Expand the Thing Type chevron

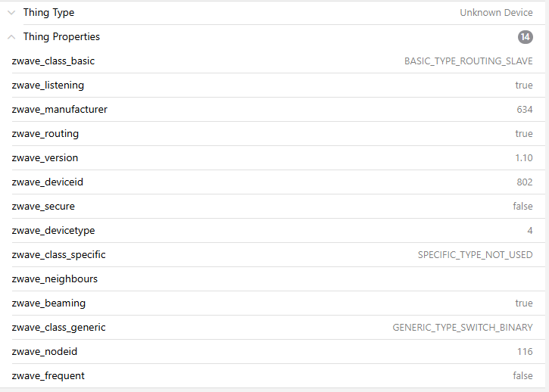click(x=11, y=13)
